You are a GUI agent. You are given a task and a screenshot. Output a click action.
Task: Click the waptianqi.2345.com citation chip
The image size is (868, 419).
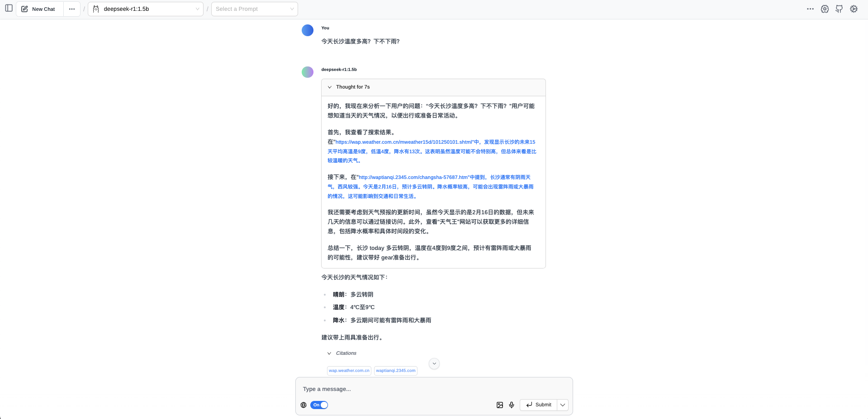[x=395, y=371]
